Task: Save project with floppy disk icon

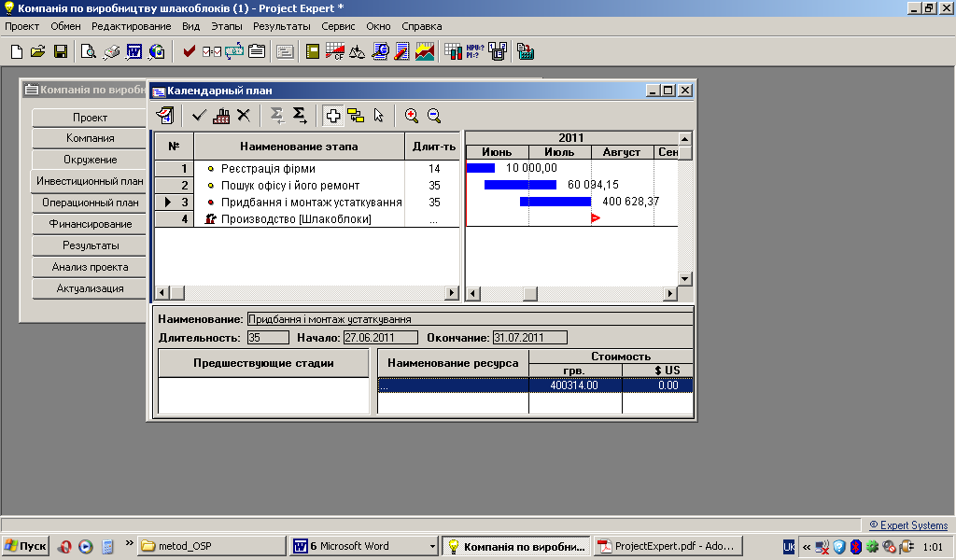Action: pyautogui.click(x=61, y=51)
